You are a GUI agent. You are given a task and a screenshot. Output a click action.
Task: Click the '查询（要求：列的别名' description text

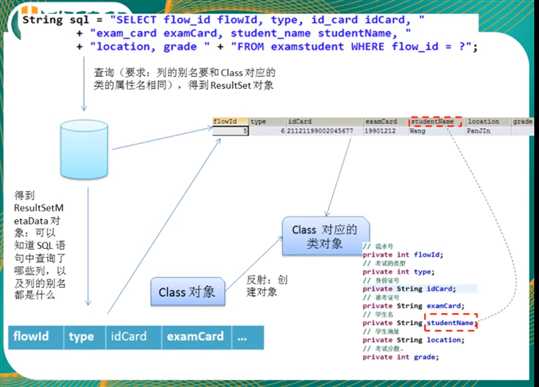pos(185,79)
